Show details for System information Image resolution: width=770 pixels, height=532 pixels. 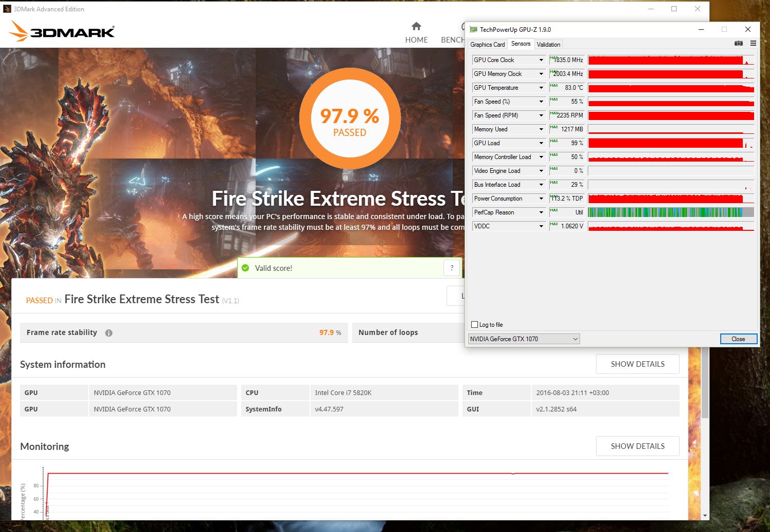(x=638, y=364)
